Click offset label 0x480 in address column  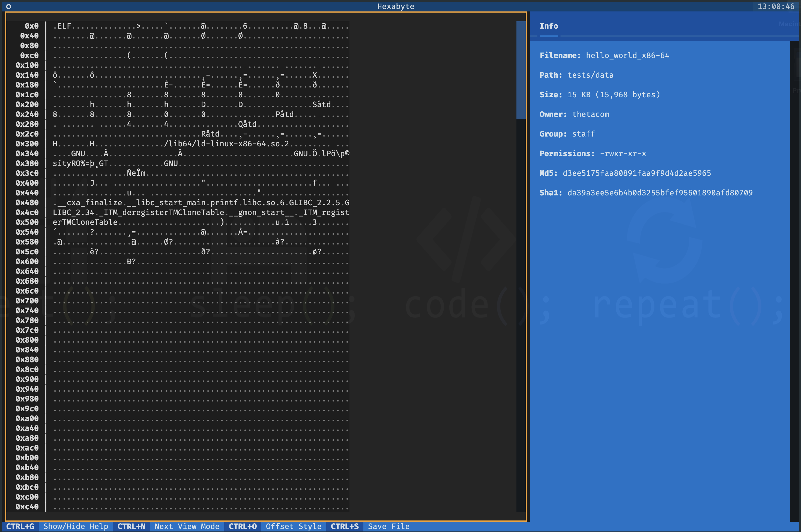[28, 202]
